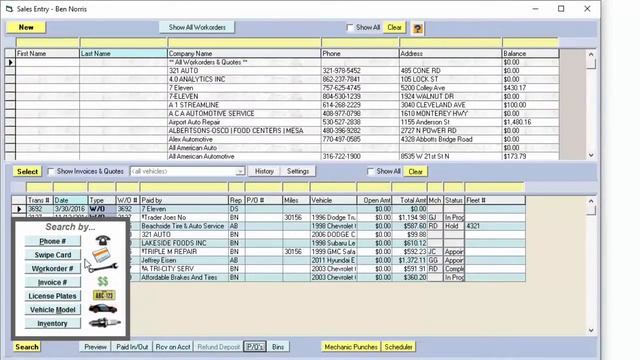Click Paid In/Out button
The height and width of the screenshot is (360, 640).
click(132, 347)
